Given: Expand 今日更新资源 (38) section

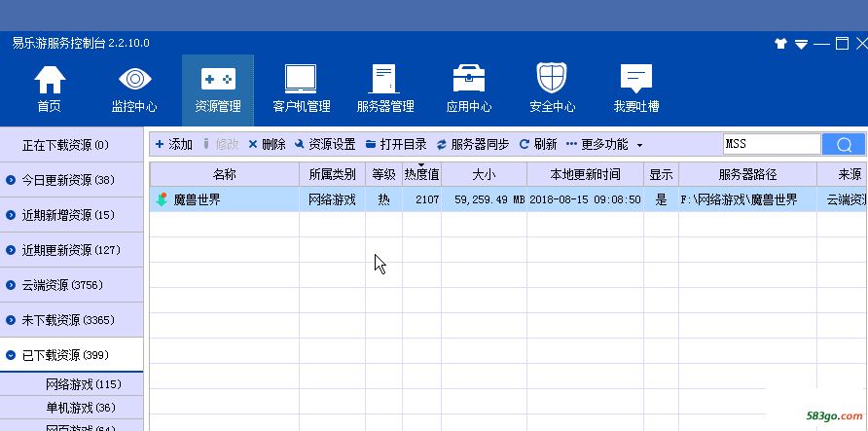Looking at the screenshot, I should [x=71, y=180].
